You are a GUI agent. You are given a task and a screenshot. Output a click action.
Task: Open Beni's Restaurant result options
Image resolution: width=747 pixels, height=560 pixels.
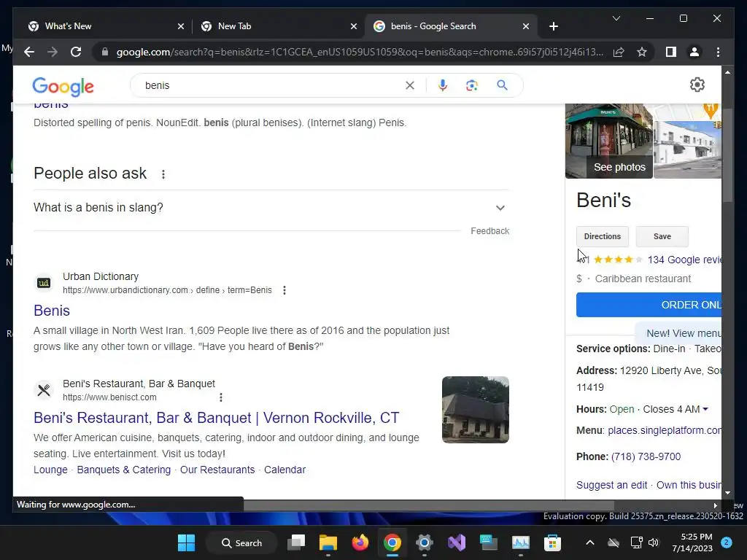pyautogui.click(x=220, y=397)
